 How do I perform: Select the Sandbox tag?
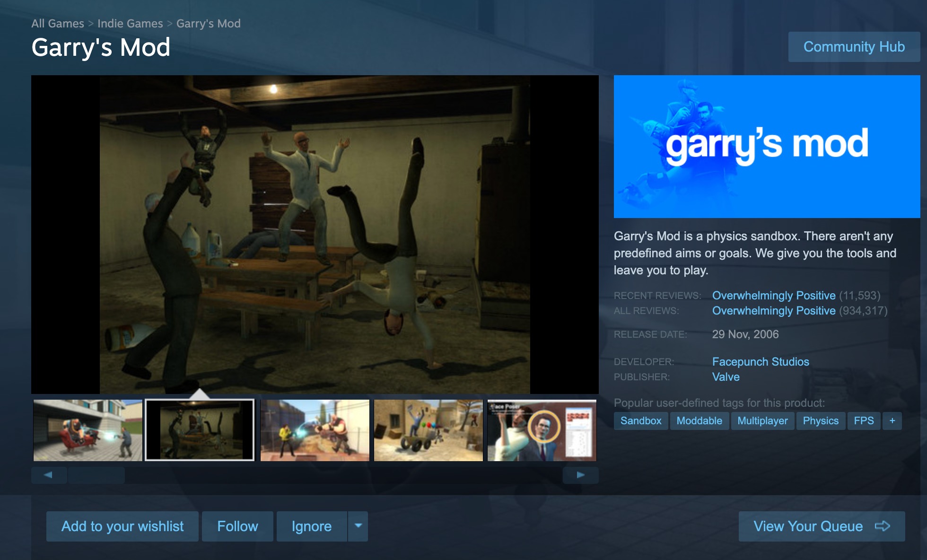(x=640, y=420)
